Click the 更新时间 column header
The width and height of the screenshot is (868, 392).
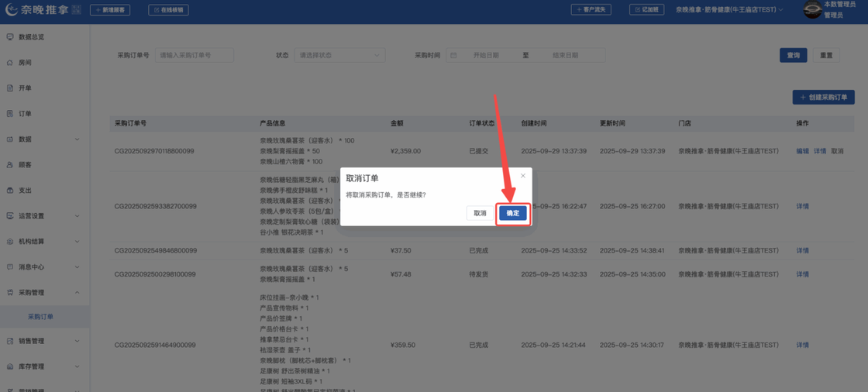point(612,123)
